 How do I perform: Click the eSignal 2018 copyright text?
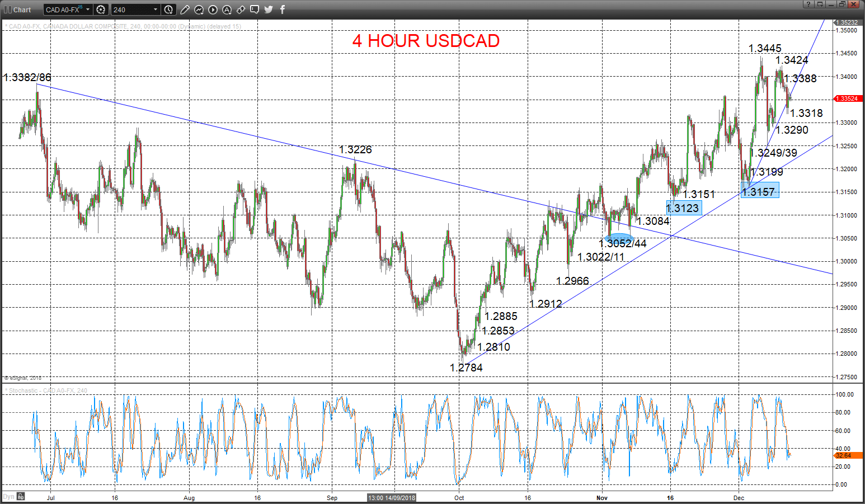pos(23,378)
